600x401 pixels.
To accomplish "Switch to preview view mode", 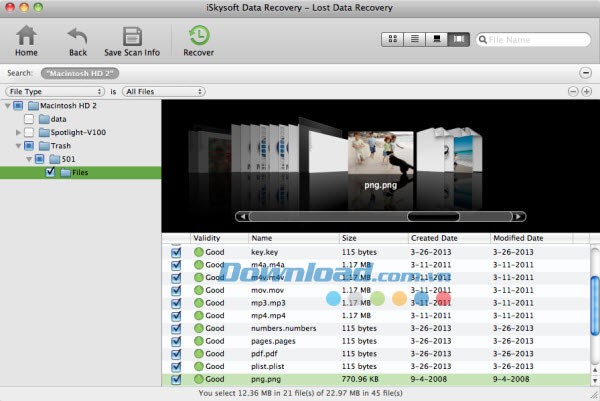I will pyautogui.click(x=436, y=39).
